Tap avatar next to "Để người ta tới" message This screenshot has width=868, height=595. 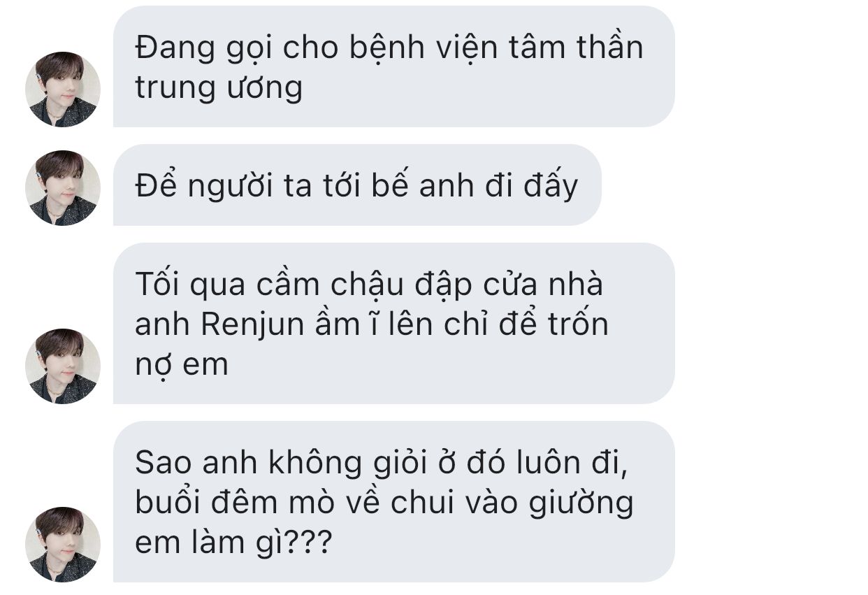tap(63, 188)
